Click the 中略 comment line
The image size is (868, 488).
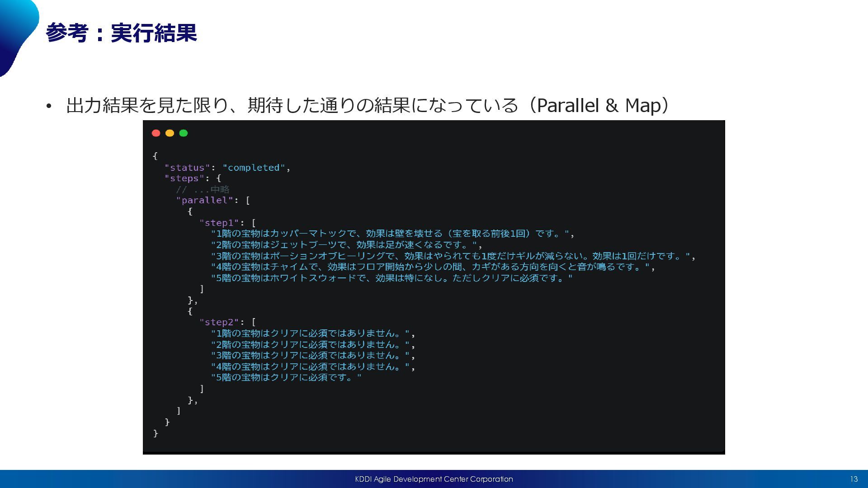[203, 189]
